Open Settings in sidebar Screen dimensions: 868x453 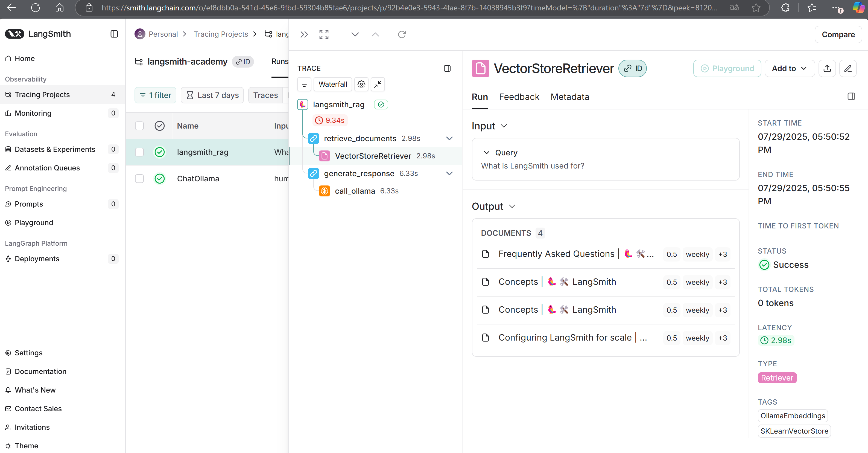(29, 353)
